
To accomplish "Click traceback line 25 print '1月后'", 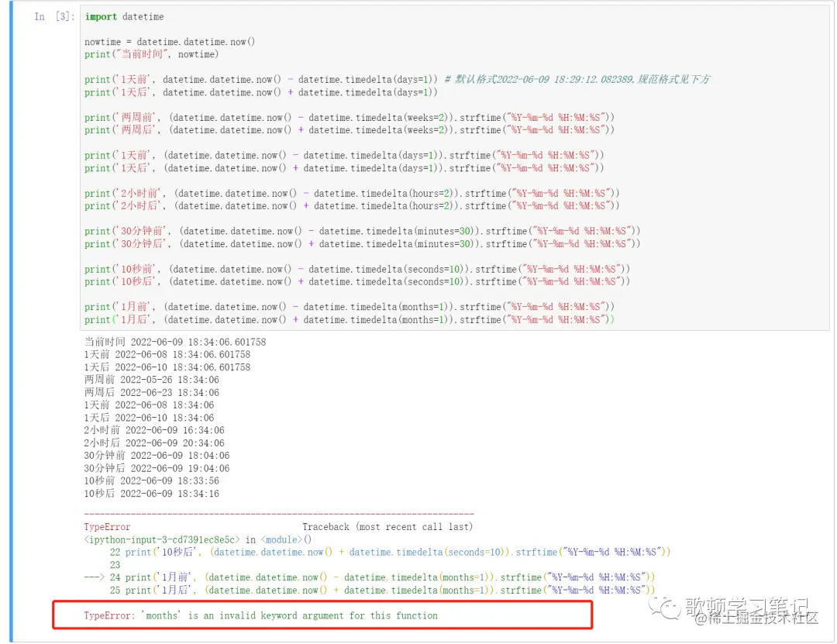I will (382, 590).
